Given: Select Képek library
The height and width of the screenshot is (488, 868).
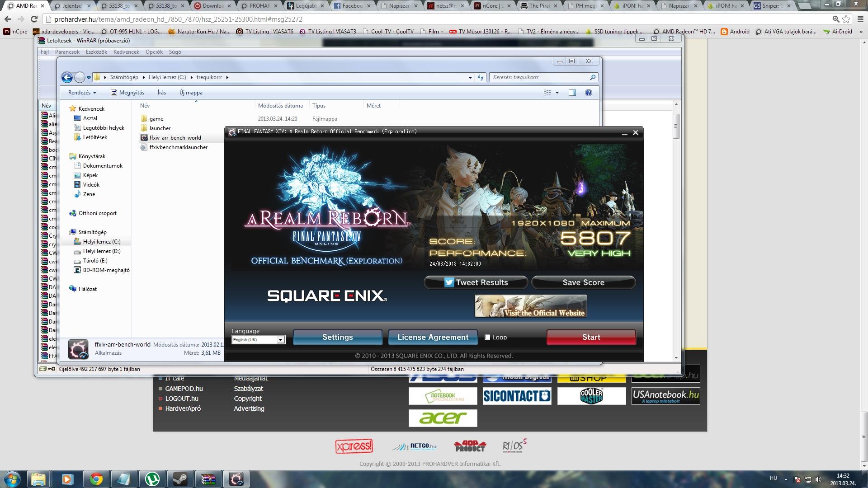Looking at the screenshot, I should 90,175.
